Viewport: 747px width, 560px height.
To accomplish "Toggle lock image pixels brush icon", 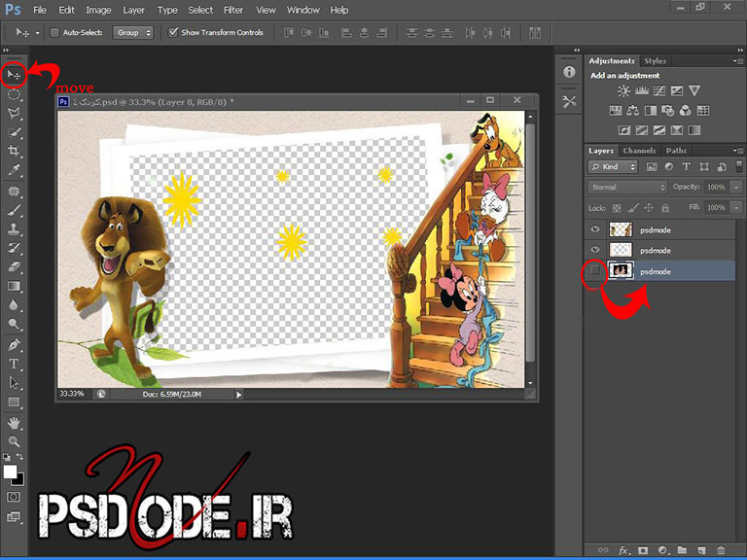I will click(632, 208).
